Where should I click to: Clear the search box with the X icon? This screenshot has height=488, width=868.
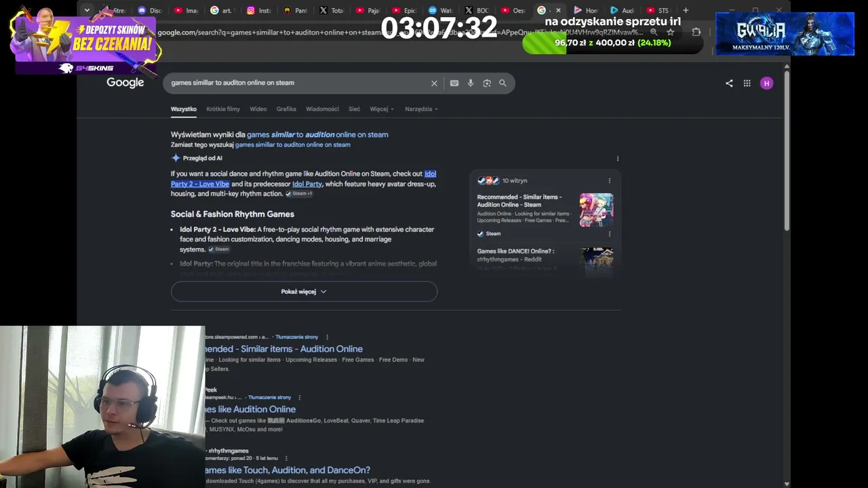point(434,83)
